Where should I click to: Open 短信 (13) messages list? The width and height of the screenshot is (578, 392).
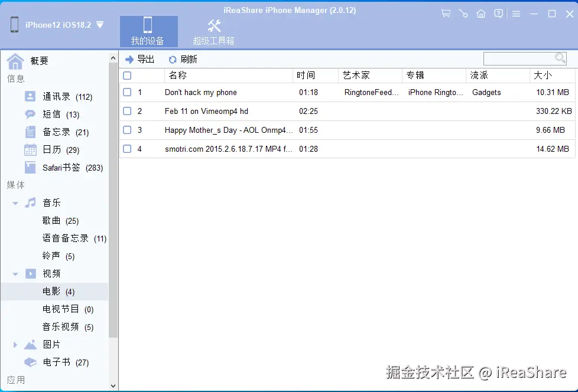[61, 114]
